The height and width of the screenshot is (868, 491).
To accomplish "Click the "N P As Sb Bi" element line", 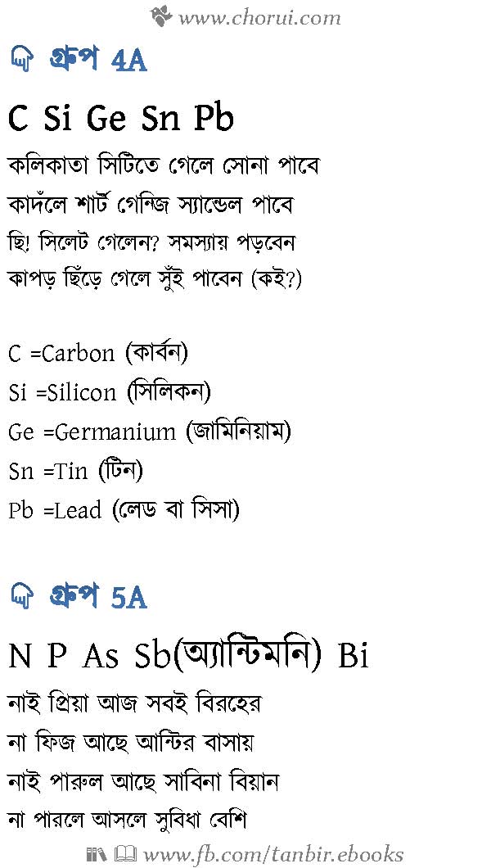I will point(188,657).
